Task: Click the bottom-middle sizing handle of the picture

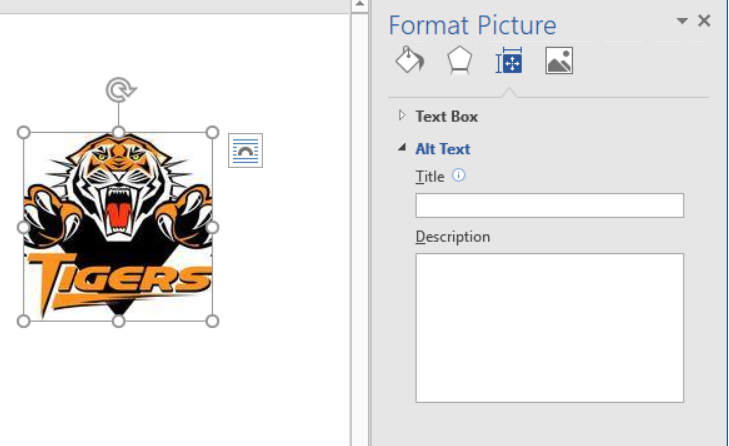Action: [x=119, y=321]
